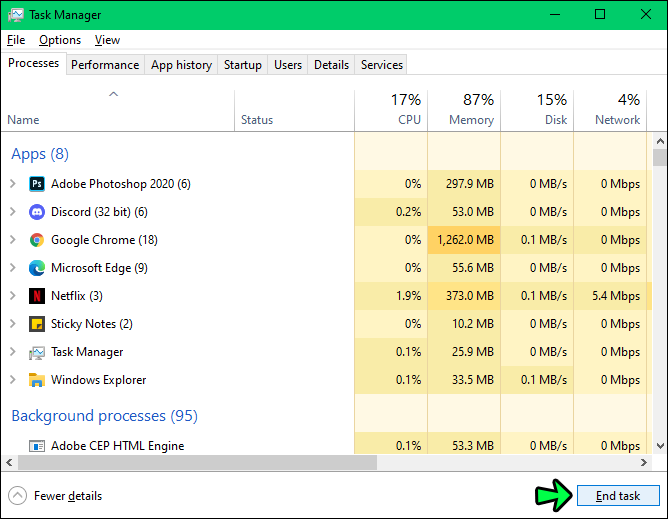Click Windows Explorer's 33.5 MB memory value

point(473,380)
